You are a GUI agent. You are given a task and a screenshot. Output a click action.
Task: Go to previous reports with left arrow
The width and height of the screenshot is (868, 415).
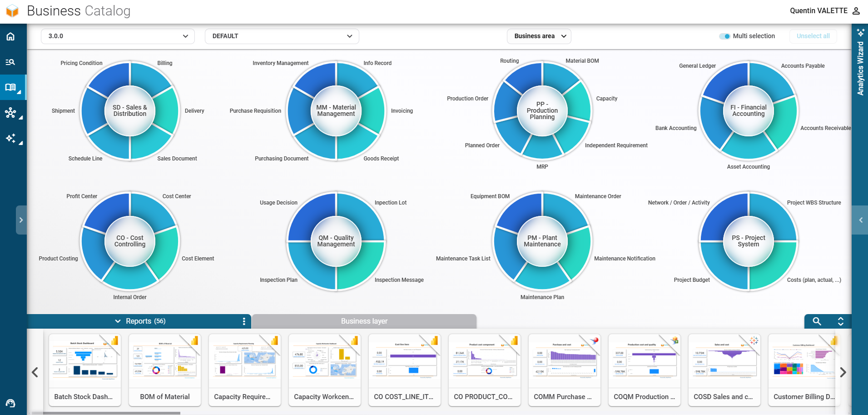coord(35,372)
